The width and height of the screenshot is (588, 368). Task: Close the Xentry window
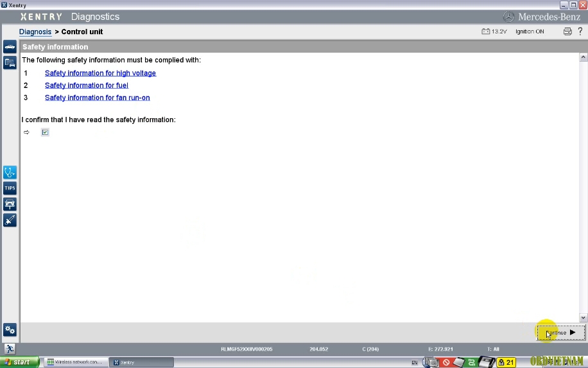point(583,5)
